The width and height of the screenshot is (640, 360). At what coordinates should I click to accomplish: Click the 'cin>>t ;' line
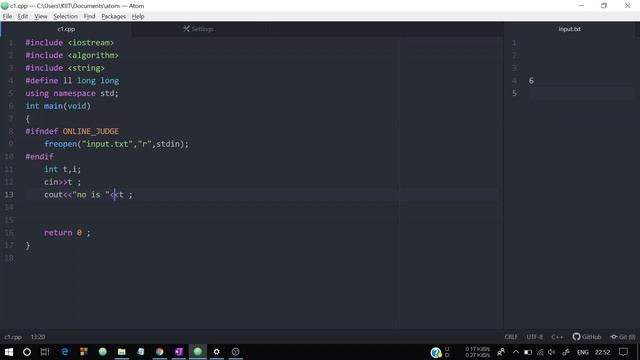pyautogui.click(x=62, y=182)
